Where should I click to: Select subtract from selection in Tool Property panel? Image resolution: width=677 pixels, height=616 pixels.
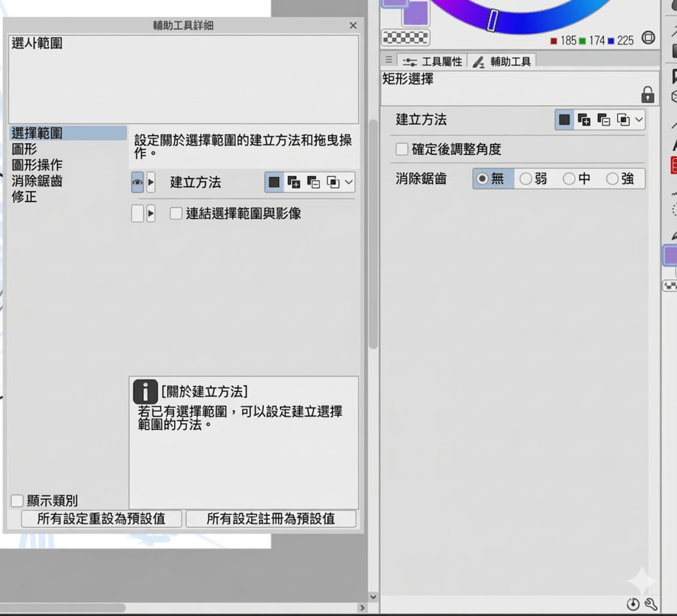tap(604, 120)
